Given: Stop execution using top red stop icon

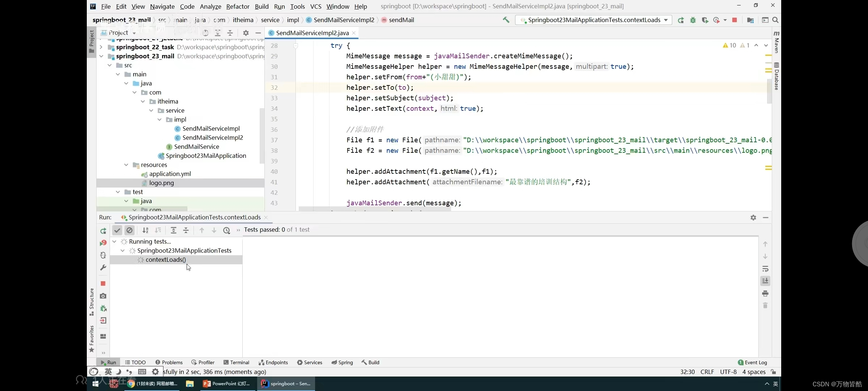Looking at the screenshot, I should pos(735,20).
